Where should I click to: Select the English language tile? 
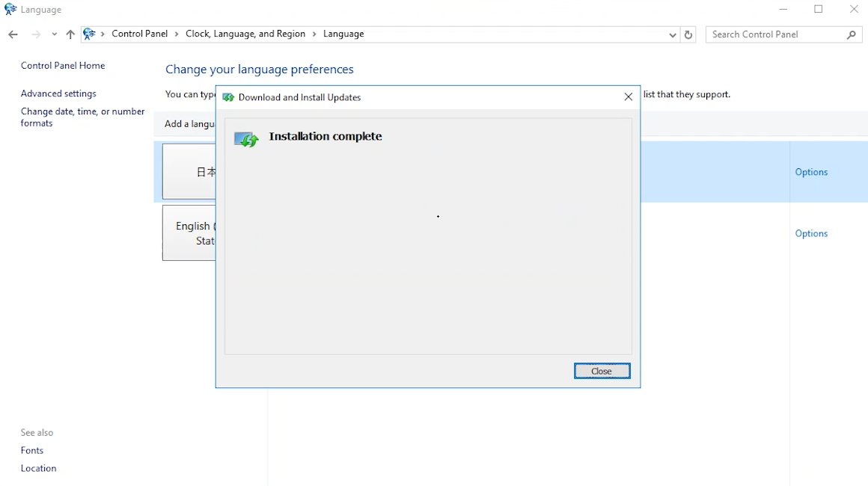click(189, 233)
